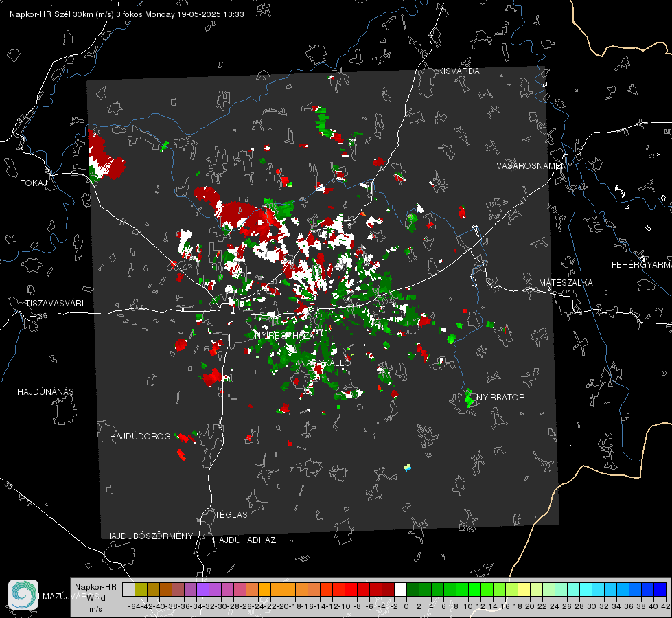Click the NAGYKÁLLÓ town label
Image resolution: width=672 pixels, height=618 pixels.
pos(325,363)
